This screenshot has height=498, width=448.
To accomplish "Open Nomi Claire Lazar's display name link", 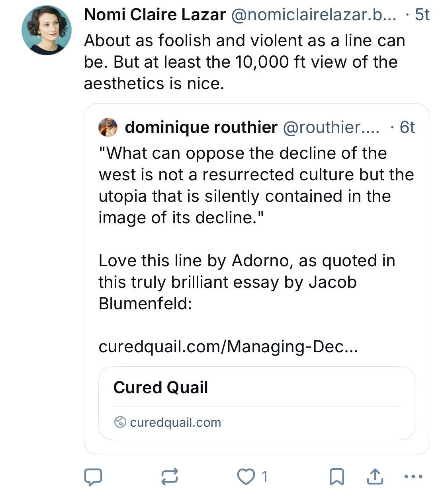I will pyautogui.click(x=155, y=15).
